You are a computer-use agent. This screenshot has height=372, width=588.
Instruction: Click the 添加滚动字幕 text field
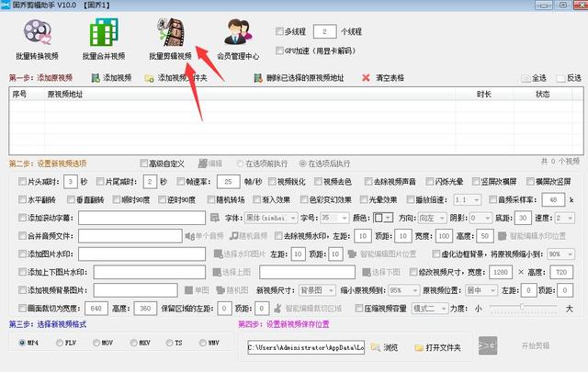(x=141, y=218)
